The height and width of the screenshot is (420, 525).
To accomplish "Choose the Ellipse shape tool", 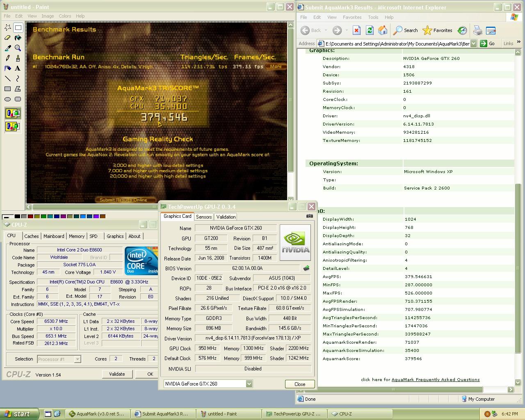I will pyautogui.click(x=8, y=99).
